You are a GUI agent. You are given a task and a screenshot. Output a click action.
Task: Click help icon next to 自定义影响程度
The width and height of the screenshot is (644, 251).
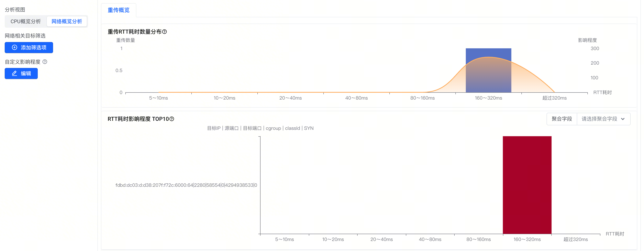pyautogui.click(x=45, y=62)
